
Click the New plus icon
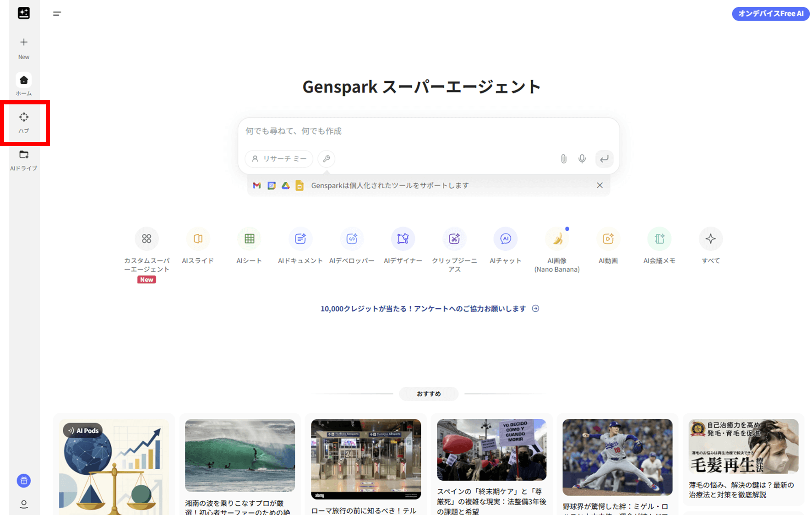24,43
